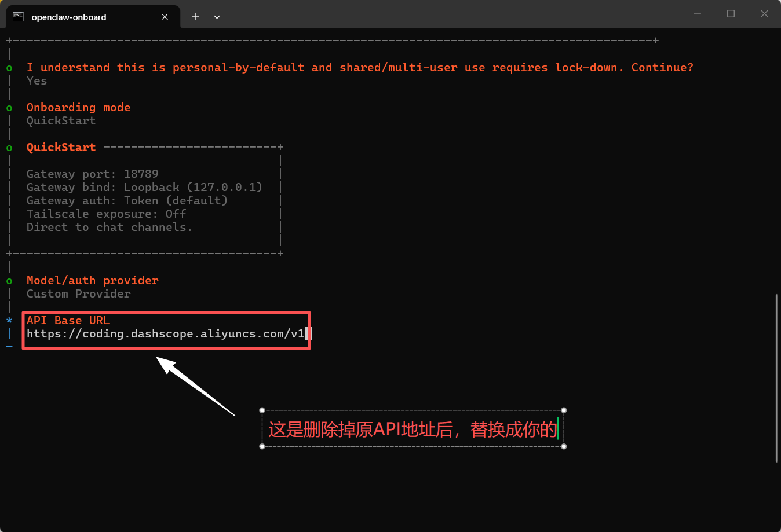Close the openclaw-onboard tab
781x532 pixels.
pyautogui.click(x=165, y=17)
